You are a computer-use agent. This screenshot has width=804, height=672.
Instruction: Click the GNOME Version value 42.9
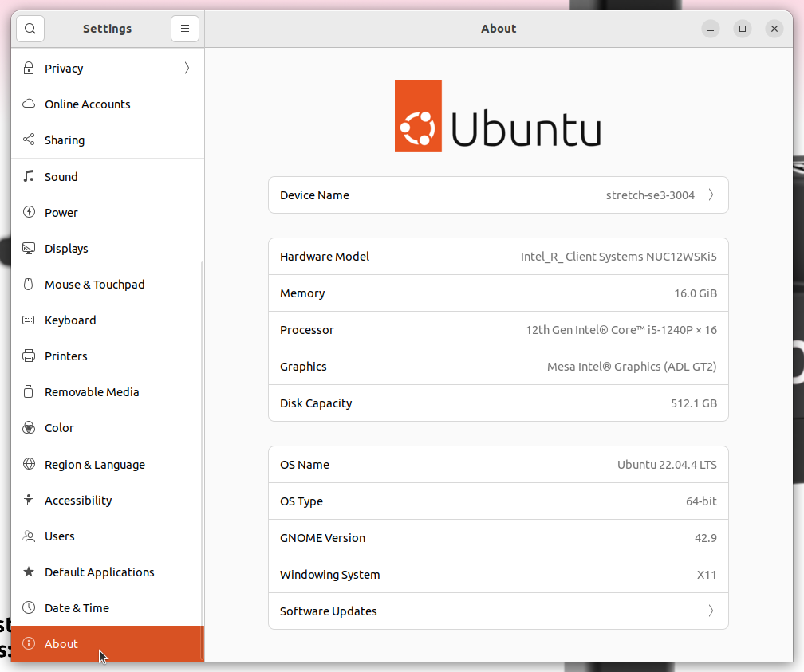coord(706,538)
